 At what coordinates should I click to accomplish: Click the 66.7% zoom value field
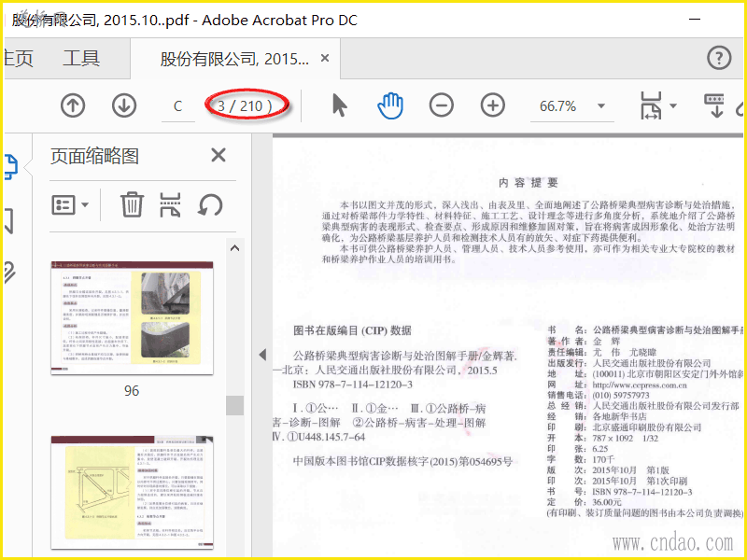pyautogui.click(x=557, y=105)
